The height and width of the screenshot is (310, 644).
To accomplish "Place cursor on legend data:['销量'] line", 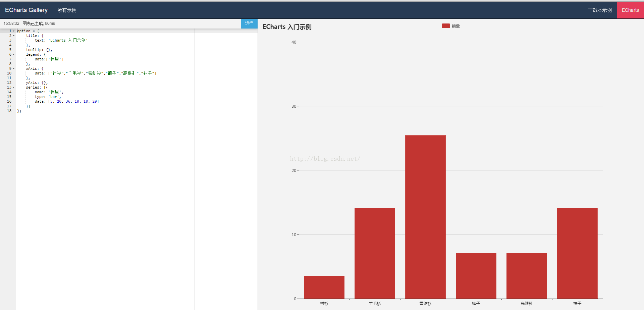I will (49, 59).
